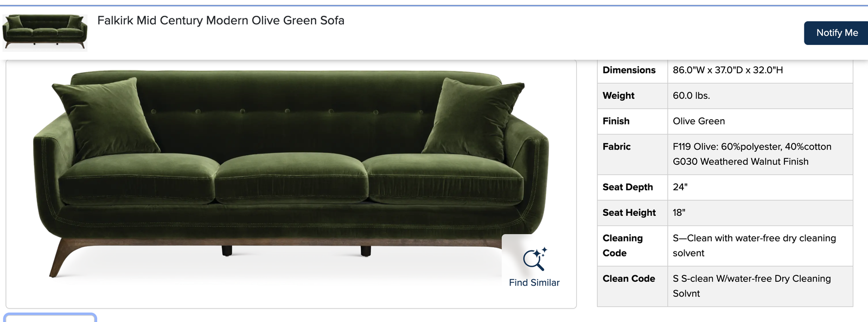Click the Find Similar magnifier sparkle icon

point(535,259)
